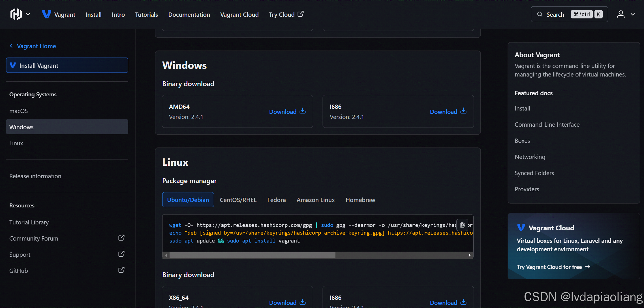Click the Community Forum external-link icon

[121, 238]
